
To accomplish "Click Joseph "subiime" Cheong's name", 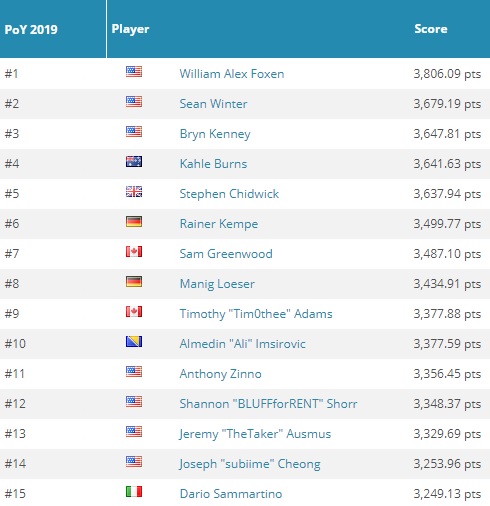I will 250,464.
